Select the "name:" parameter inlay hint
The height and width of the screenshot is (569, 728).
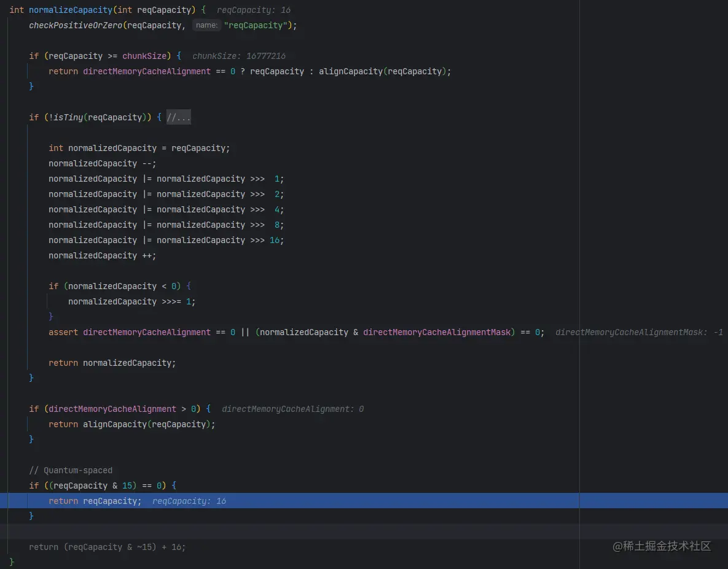[x=206, y=25]
